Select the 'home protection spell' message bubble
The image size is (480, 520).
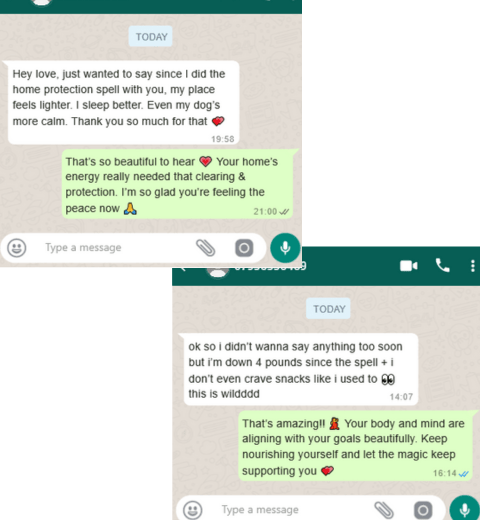[123, 103]
